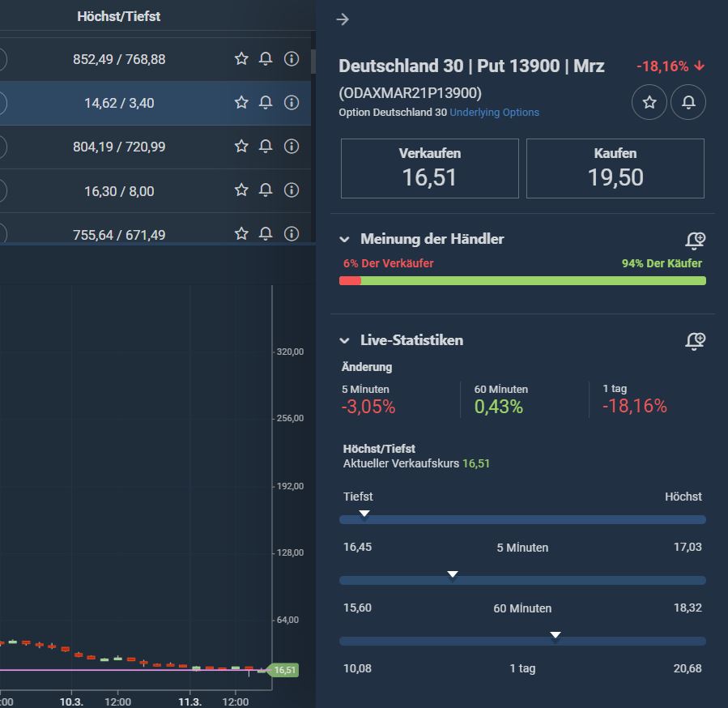Screen dimensions: 728x708
Task: Create alert for Live-Statistiken
Action: [695, 340]
